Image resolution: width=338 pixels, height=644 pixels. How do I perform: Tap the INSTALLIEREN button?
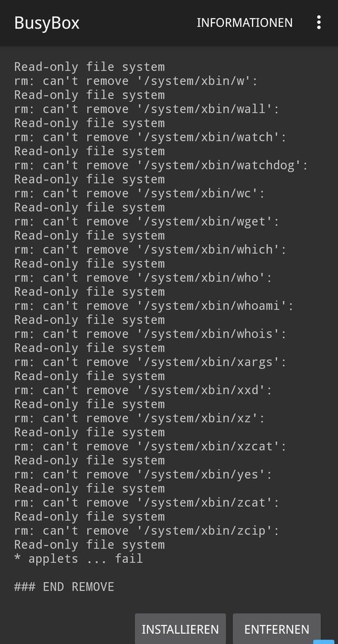click(x=180, y=629)
